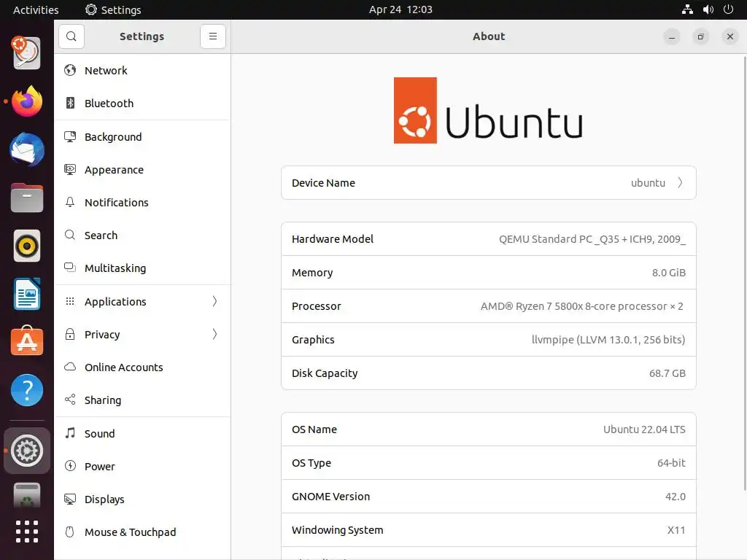Click the Sharing icon in the sidebar
Viewport: 747px width, 560px height.
(70, 400)
